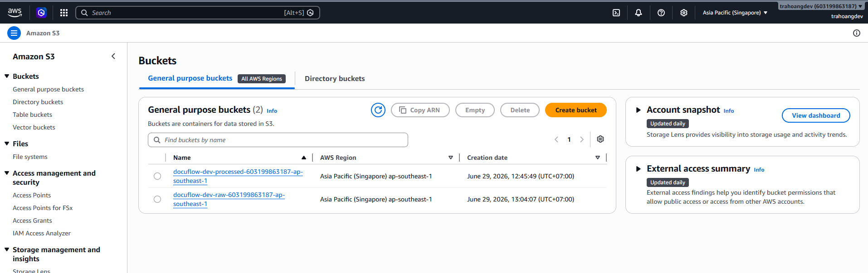Image resolution: width=868 pixels, height=273 pixels.
Task: Click the Name column header
Action: tap(182, 158)
